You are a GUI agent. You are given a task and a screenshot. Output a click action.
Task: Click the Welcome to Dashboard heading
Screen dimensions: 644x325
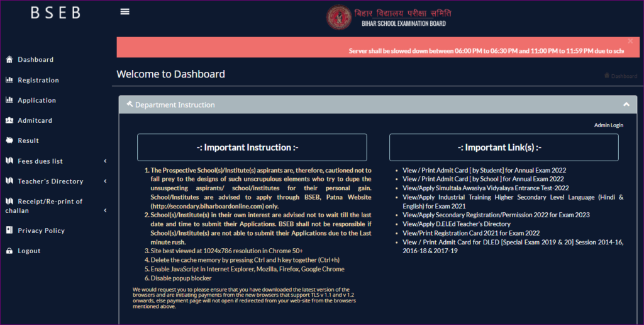171,74
